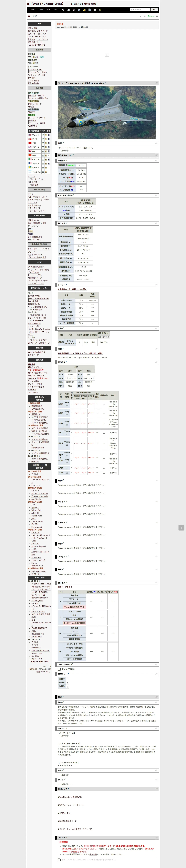The width and height of the screenshot is (186, 868).
Task: Open レーダー / ミサイル sidebar link
Action: pyautogui.click(x=37, y=118)
